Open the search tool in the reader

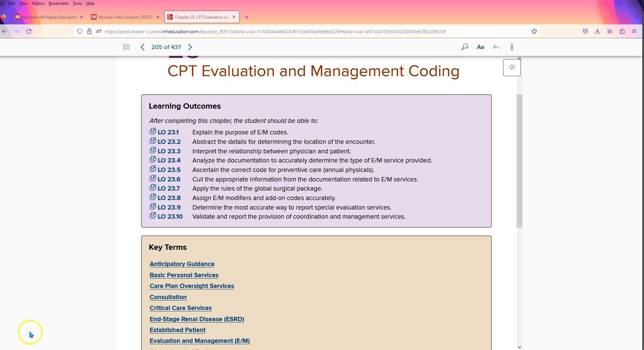point(464,47)
